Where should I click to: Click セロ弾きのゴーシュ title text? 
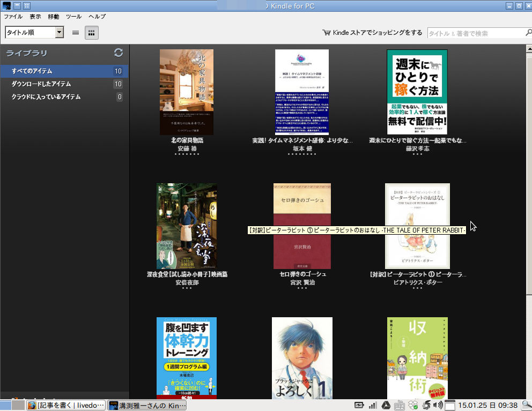[x=302, y=274]
